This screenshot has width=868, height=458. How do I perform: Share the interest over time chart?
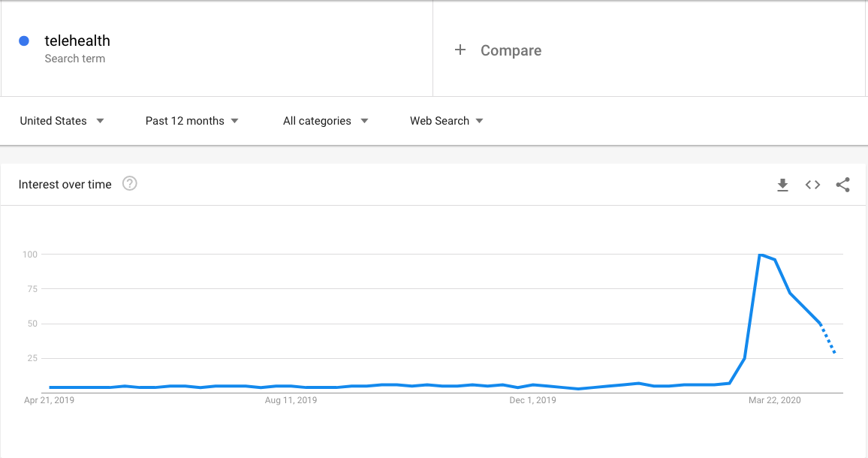[x=842, y=185]
